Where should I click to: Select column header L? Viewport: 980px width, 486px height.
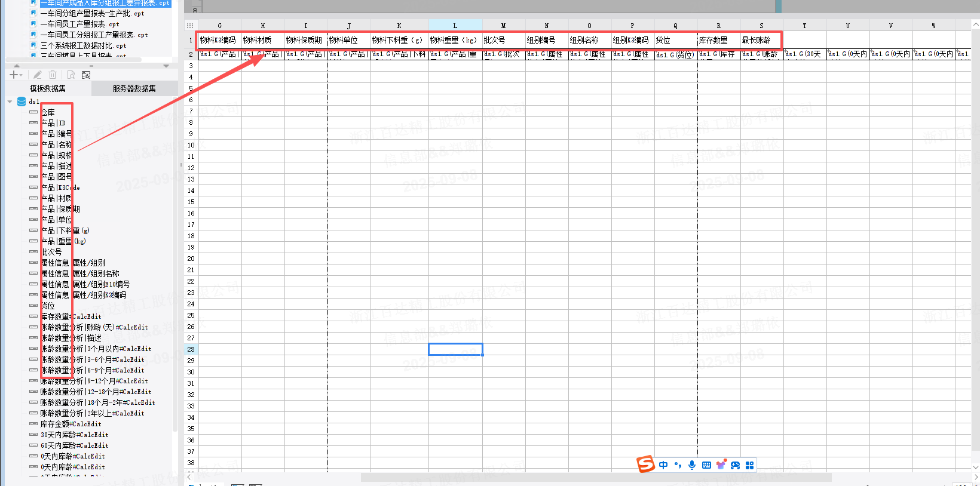455,26
